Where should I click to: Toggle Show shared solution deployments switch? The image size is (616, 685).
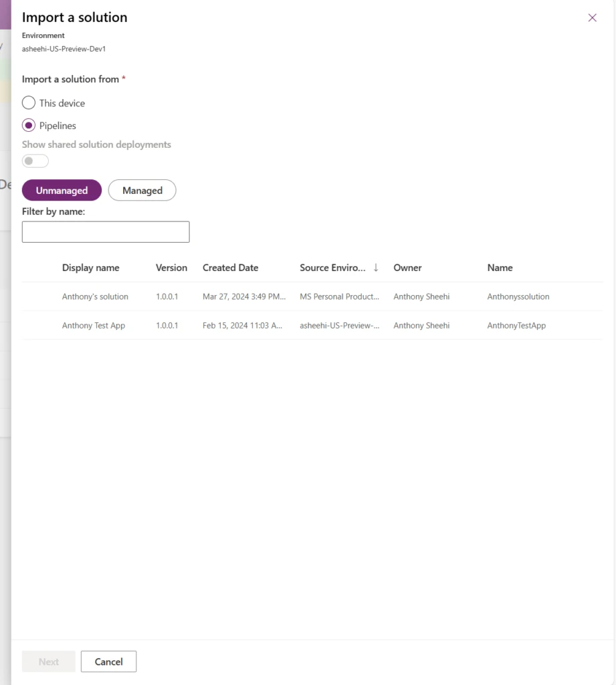35,161
